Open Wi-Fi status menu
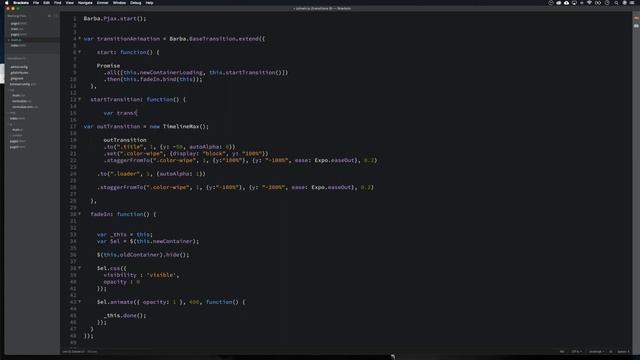The width and height of the screenshot is (640, 360). (x=589, y=3)
